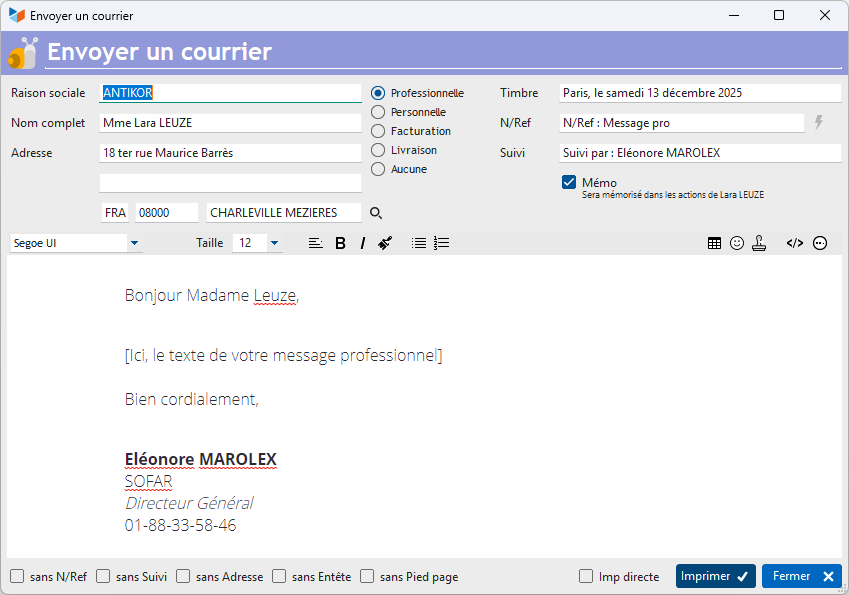Image resolution: width=849 pixels, height=595 pixels.
Task: Click the stamp icon in toolbar
Action: (x=759, y=243)
